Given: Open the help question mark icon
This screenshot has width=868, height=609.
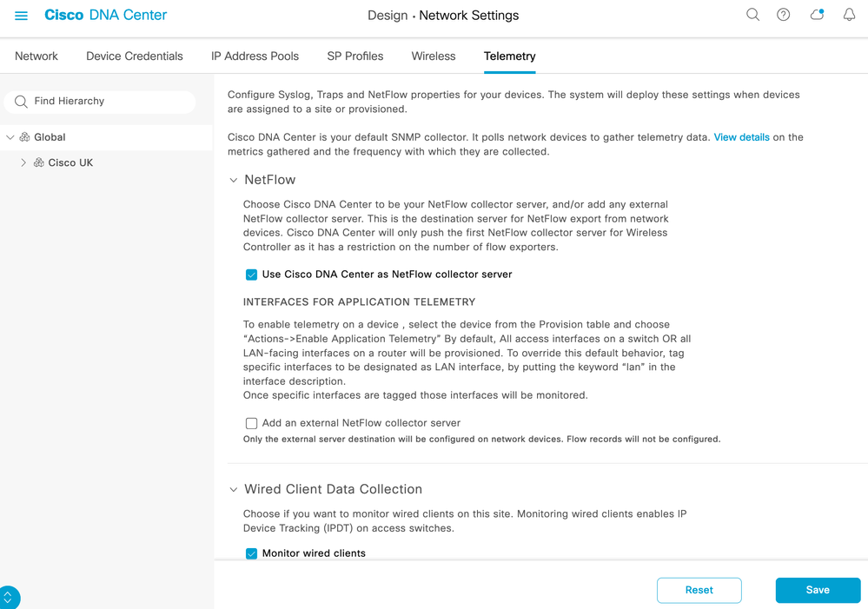Looking at the screenshot, I should pyautogui.click(x=783, y=15).
